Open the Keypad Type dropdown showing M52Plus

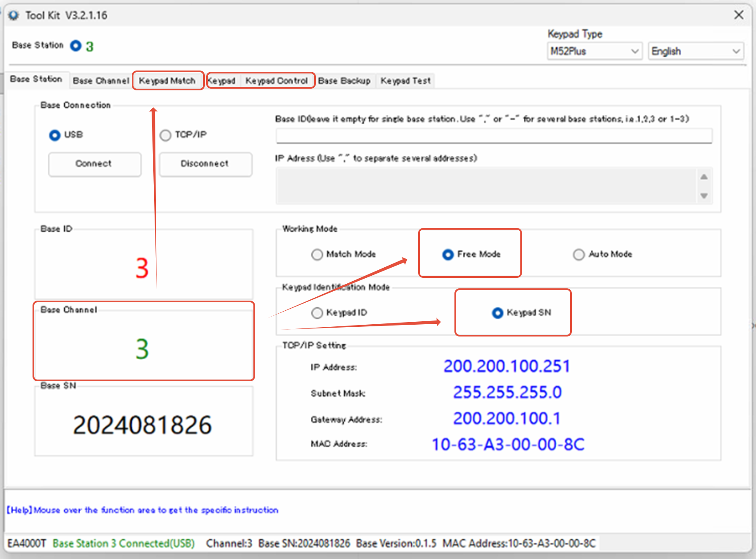pyautogui.click(x=595, y=51)
